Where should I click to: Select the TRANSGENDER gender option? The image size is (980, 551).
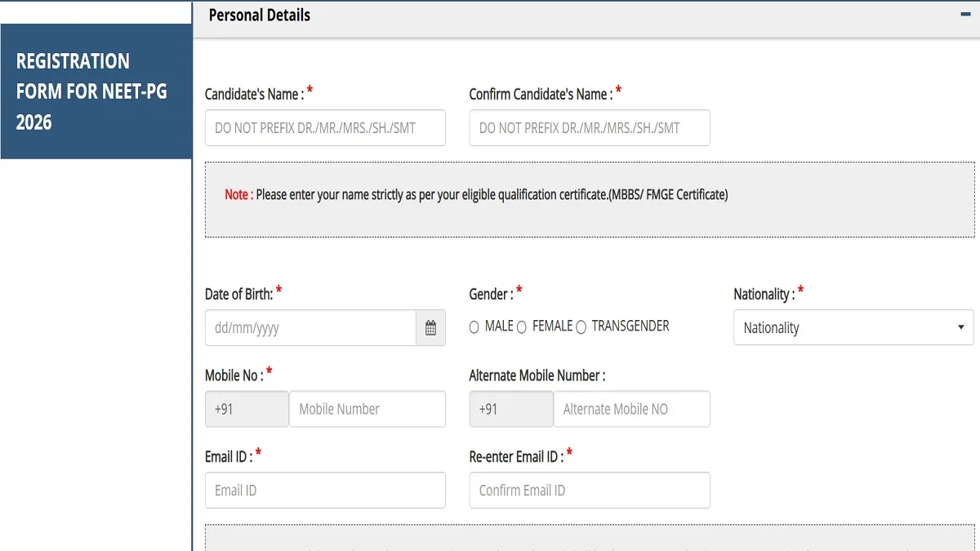point(581,327)
